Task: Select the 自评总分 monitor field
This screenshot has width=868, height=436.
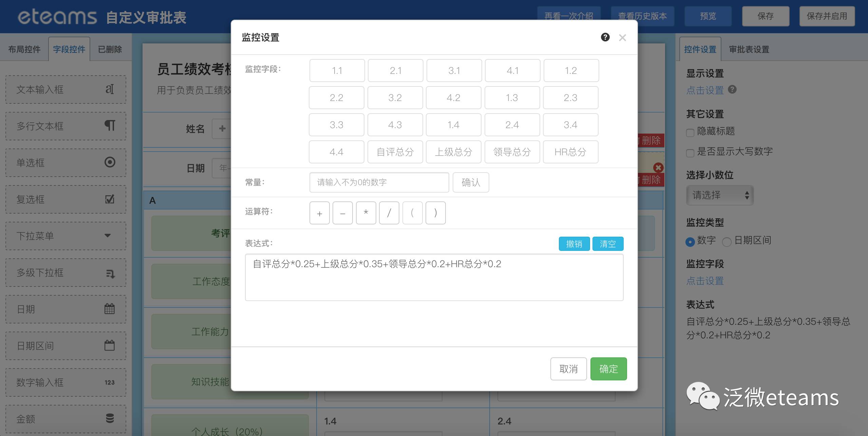Action: (395, 152)
